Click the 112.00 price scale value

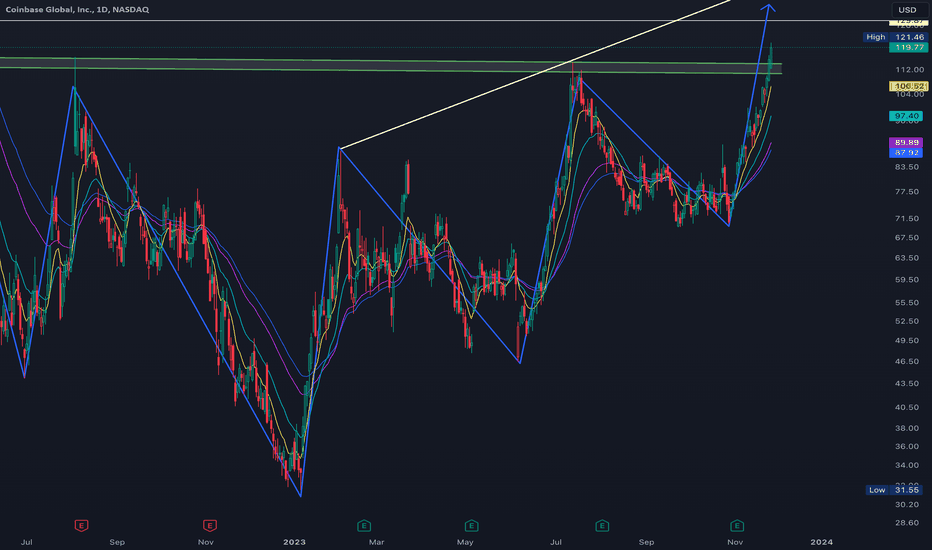tap(909, 70)
